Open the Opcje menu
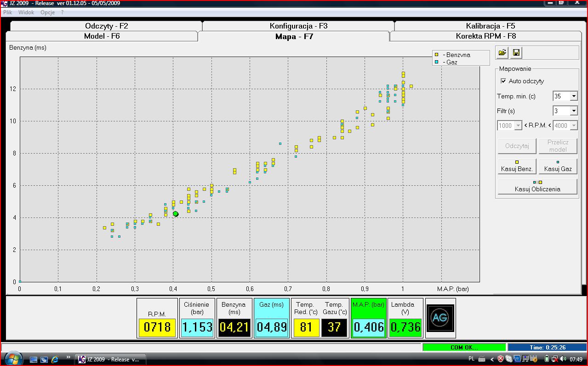588x366 pixels. click(48, 12)
